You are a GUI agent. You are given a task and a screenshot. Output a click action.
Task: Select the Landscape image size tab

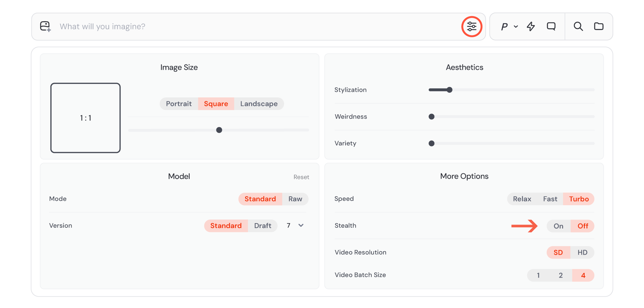(x=259, y=104)
